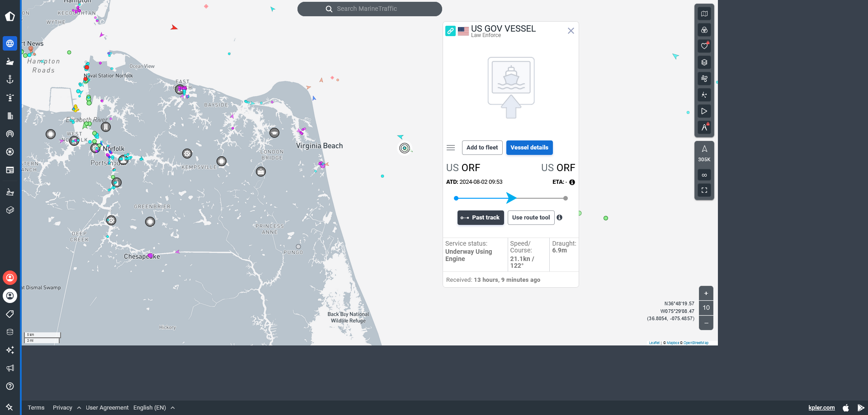
Task: Open the map type selector icon
Action: point(704,14)
